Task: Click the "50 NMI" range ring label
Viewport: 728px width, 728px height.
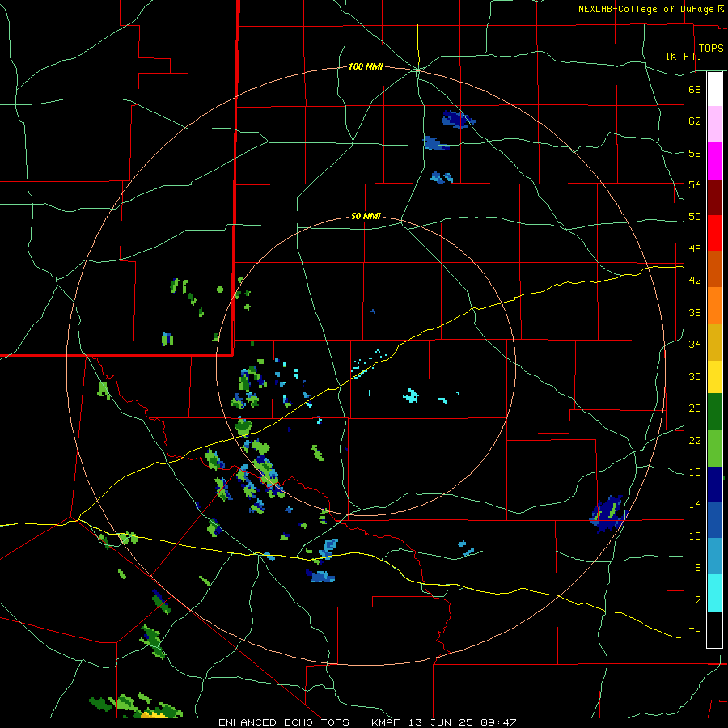Action: [366, 216]
